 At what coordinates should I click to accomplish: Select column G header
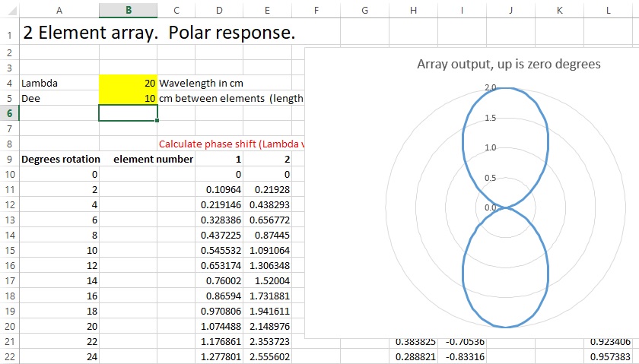(x=364, y=11)
